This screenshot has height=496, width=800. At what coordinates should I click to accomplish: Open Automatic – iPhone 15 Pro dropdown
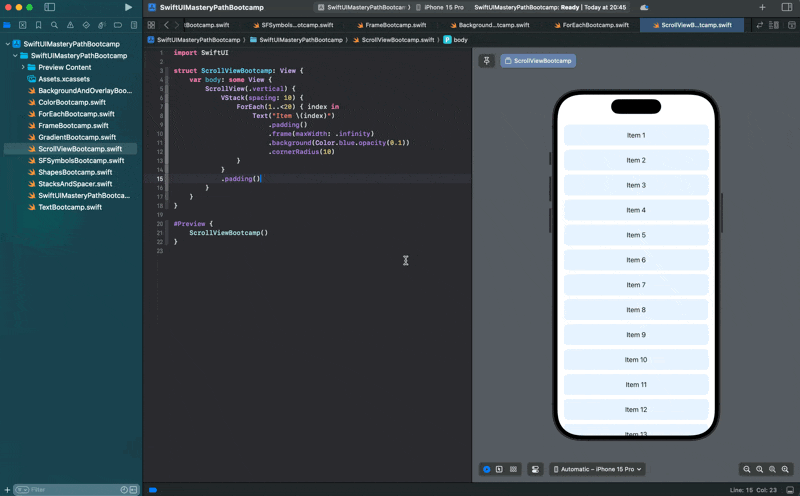(597, 469)
